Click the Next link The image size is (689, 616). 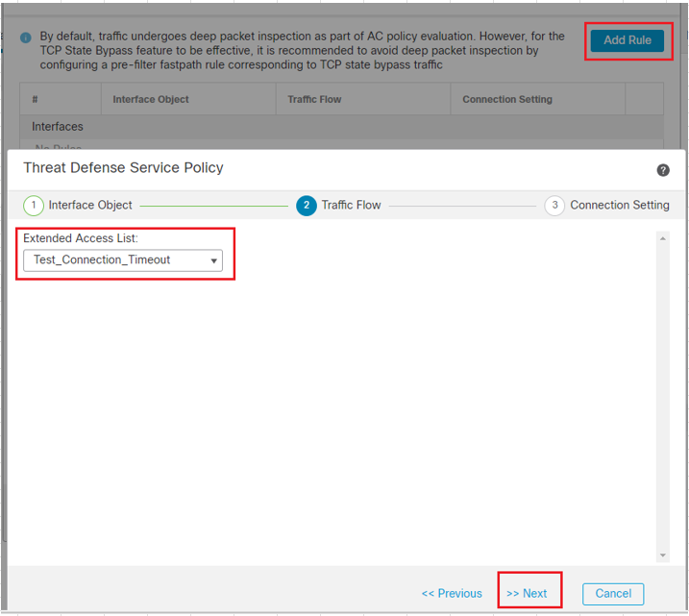(x=527, y=594)
